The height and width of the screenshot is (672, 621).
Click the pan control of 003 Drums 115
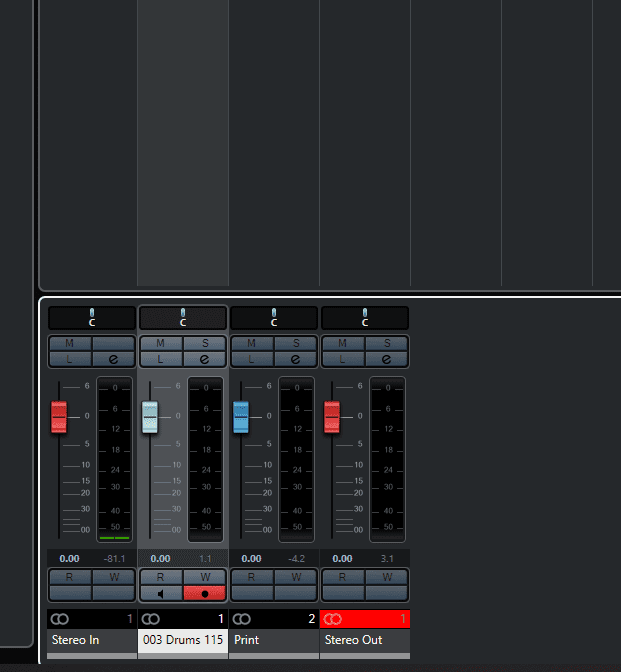183,318
